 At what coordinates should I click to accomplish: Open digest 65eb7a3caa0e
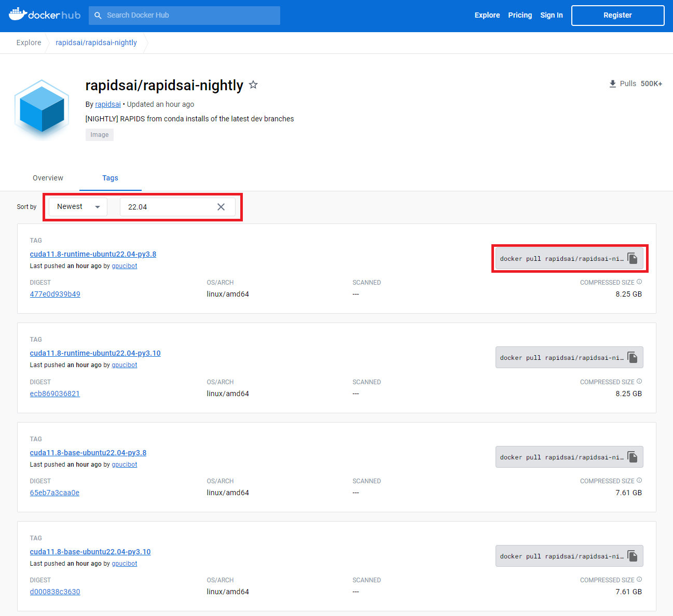point(54,493)
